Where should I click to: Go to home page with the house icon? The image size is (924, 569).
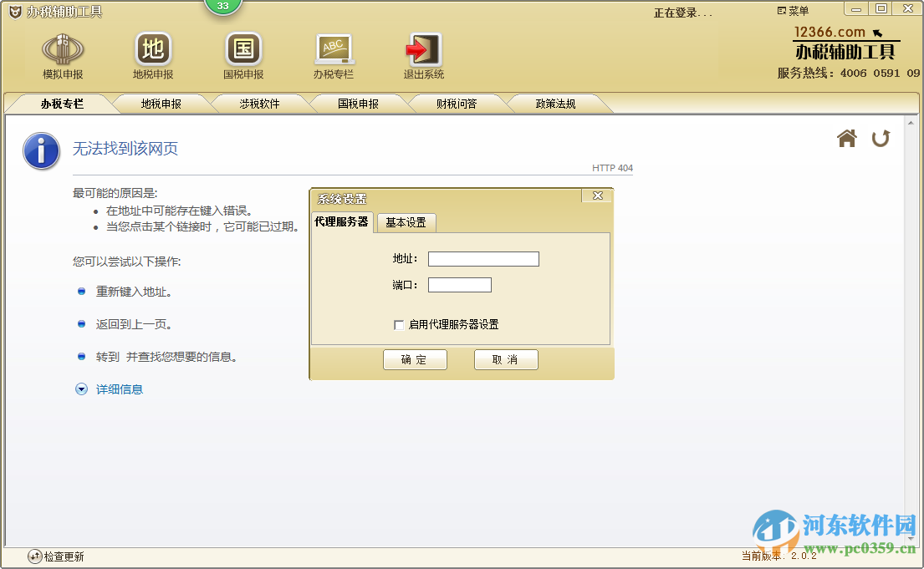(x=846, y=140)
